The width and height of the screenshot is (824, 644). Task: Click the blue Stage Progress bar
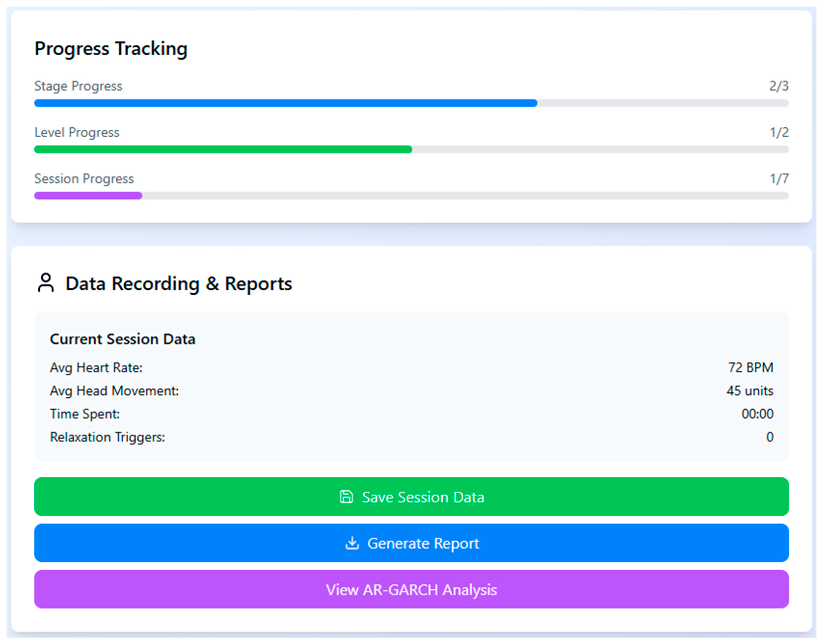click(285, 103)
